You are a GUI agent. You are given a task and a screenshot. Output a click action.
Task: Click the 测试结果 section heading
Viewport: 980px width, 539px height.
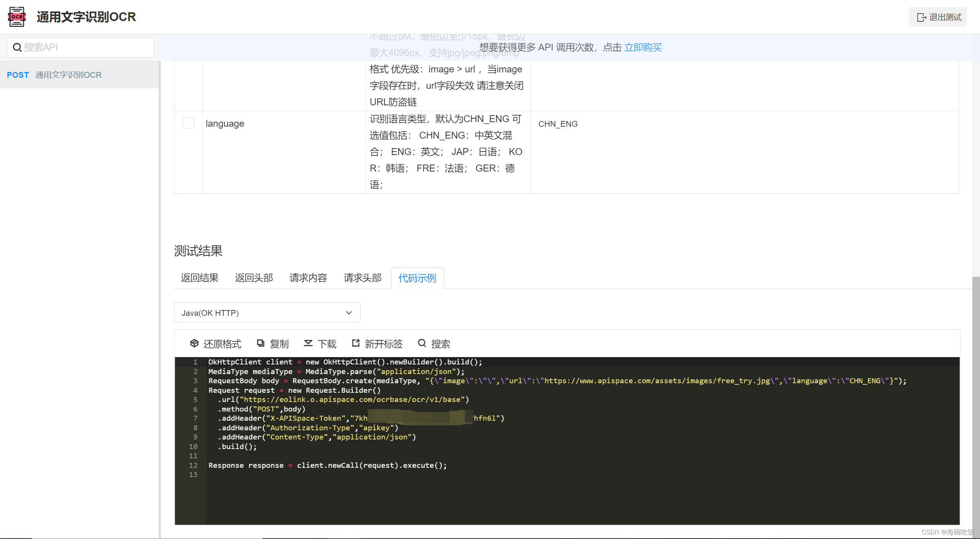click(198, 251)
